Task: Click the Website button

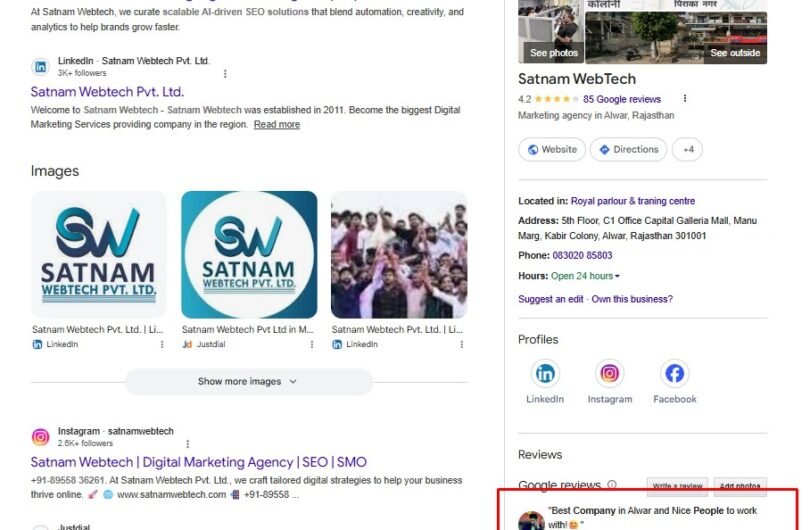Action: click(552, 150)
